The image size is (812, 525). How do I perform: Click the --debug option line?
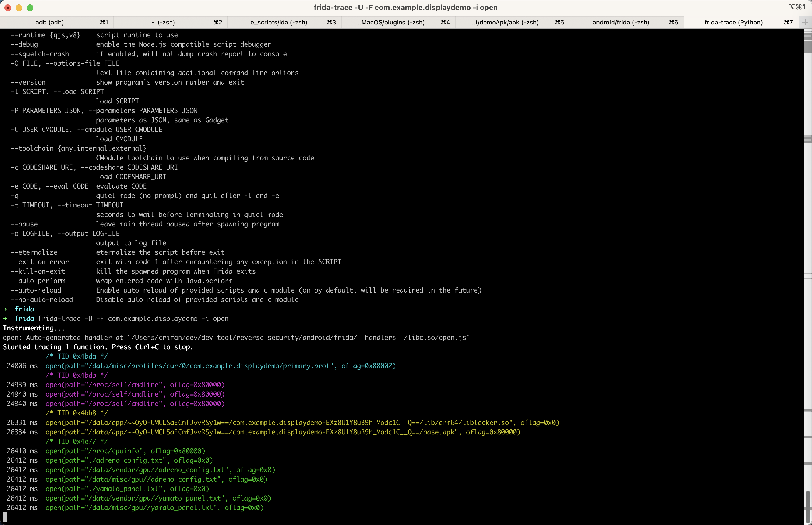141,44
